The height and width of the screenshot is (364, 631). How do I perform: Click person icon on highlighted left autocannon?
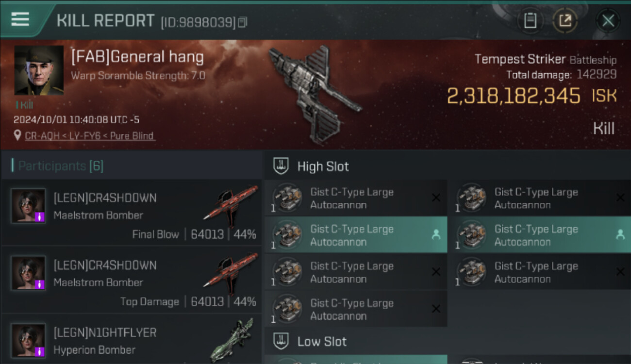tap(436, 234)
